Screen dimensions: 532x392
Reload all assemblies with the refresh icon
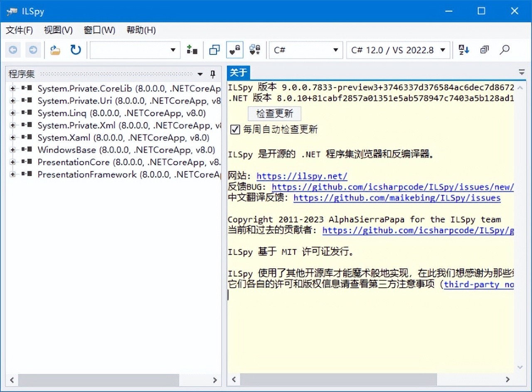76,49
